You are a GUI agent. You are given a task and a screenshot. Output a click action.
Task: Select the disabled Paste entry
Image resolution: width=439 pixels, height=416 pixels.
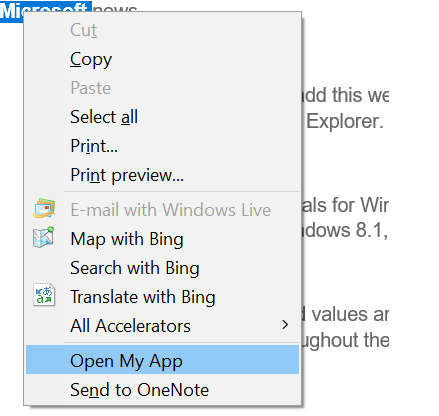(x=162, y=88)
